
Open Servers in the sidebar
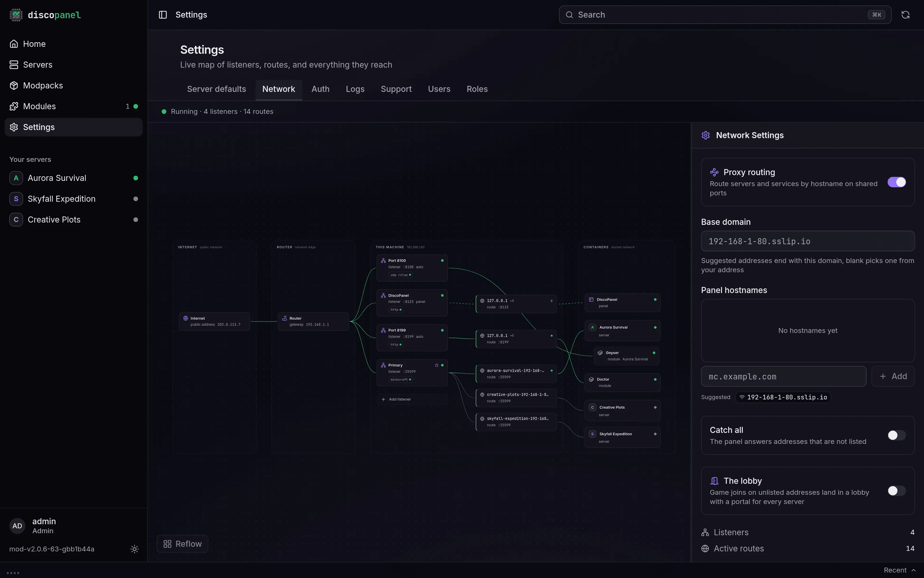[x=73, y=65]
